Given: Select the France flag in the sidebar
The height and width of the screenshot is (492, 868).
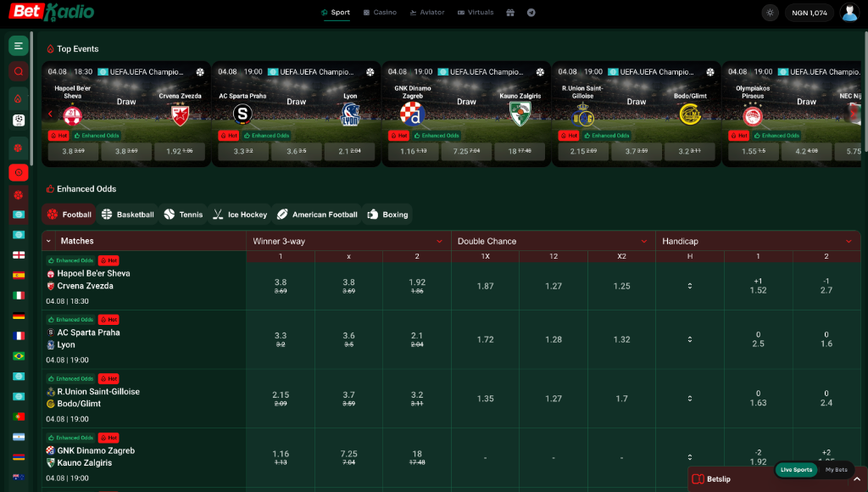Looking at the screenshot, I should click(19, 336).
